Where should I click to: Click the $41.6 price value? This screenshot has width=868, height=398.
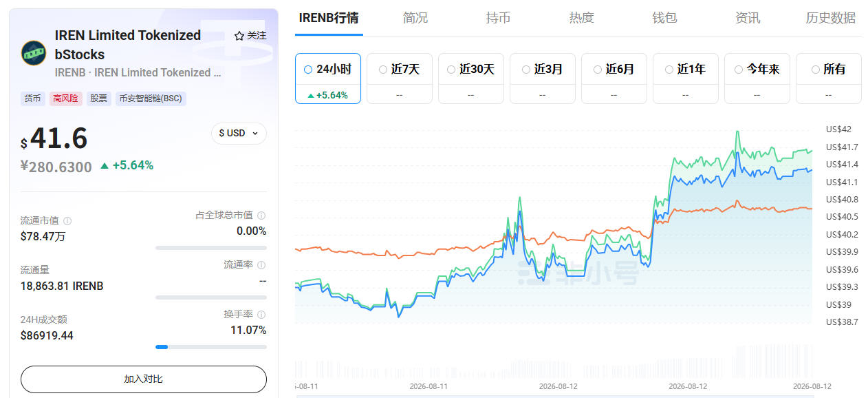(x=54, y=138)
